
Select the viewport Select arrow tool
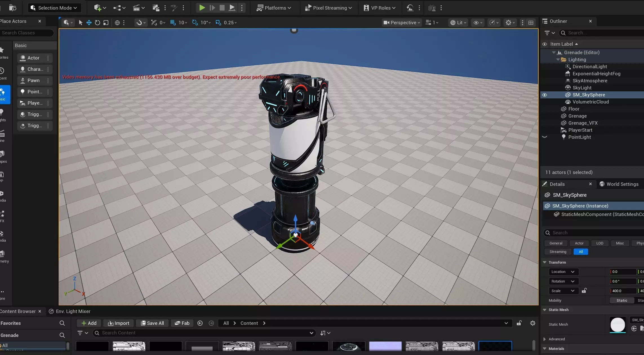[81, 23]
